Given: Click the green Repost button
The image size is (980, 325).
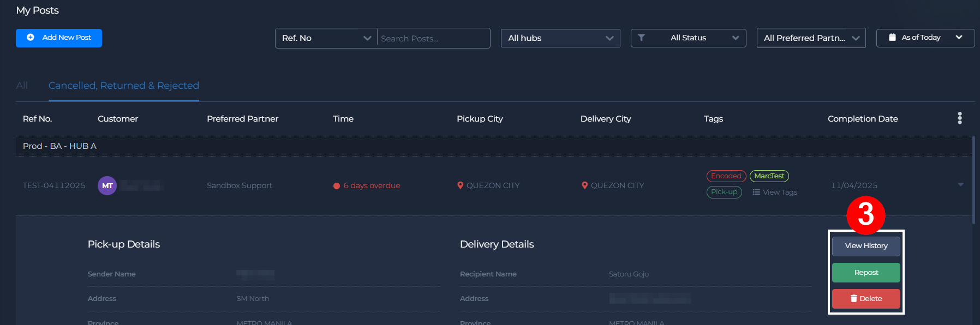Looking at the screenshot, I should click(866, 273).
